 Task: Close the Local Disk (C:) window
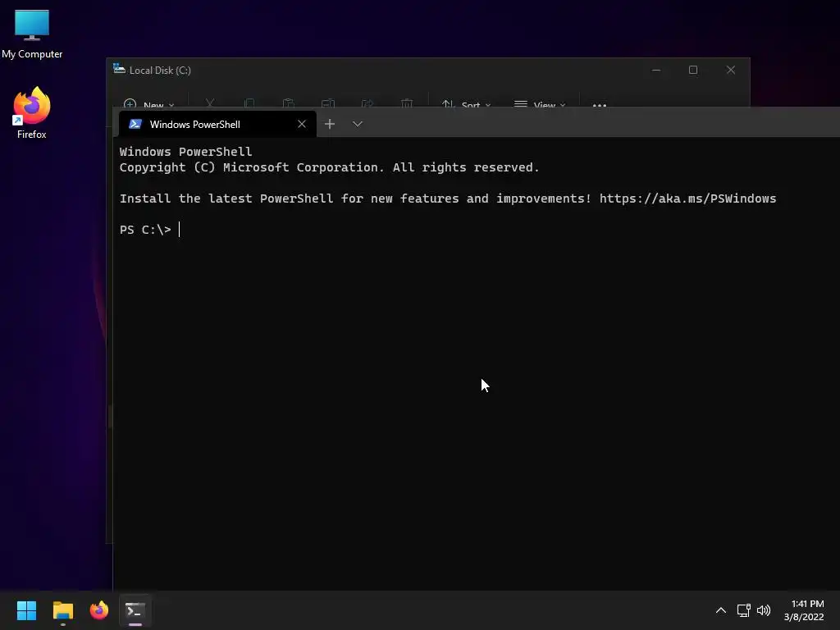(x=731, y=71)
